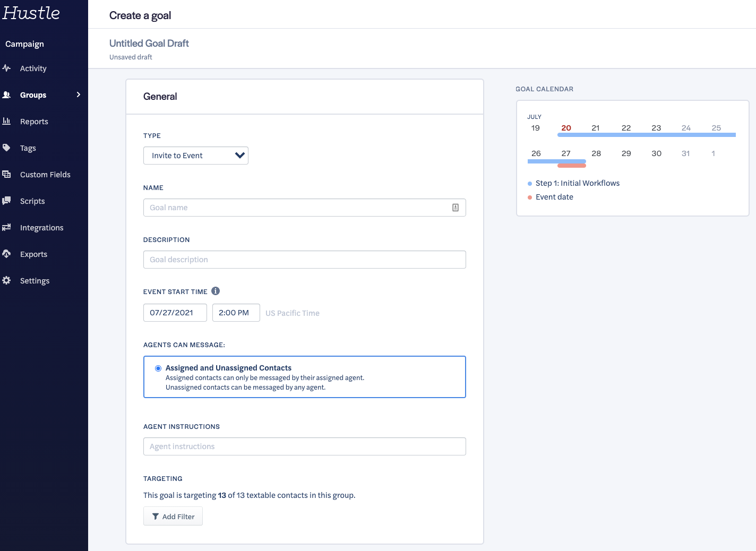The image size is (756, 551).
Task: Focus the Goal name input field
Action: (x=305, y=208)
